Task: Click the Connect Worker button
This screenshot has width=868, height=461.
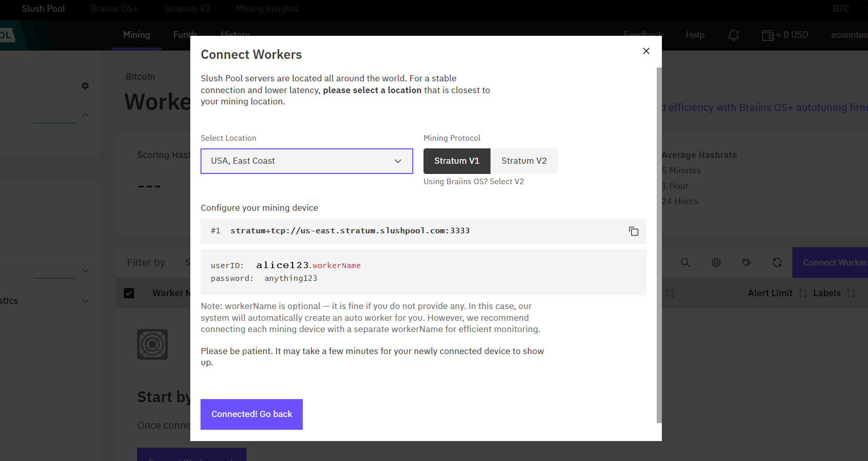Action: tap(830, 262)
